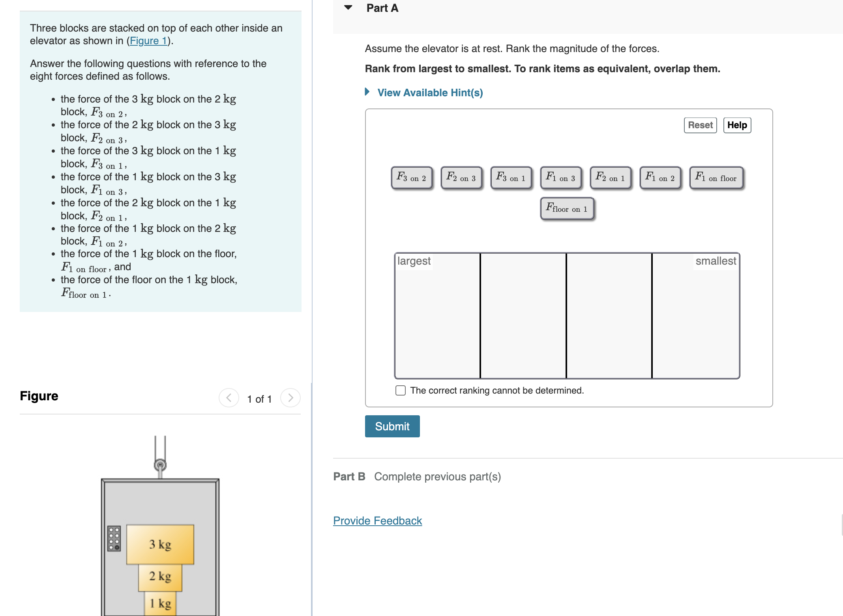Go to previous figure arrow
Image resolution: width=843 pixels, height=616 pixels.
pos(229,398)
